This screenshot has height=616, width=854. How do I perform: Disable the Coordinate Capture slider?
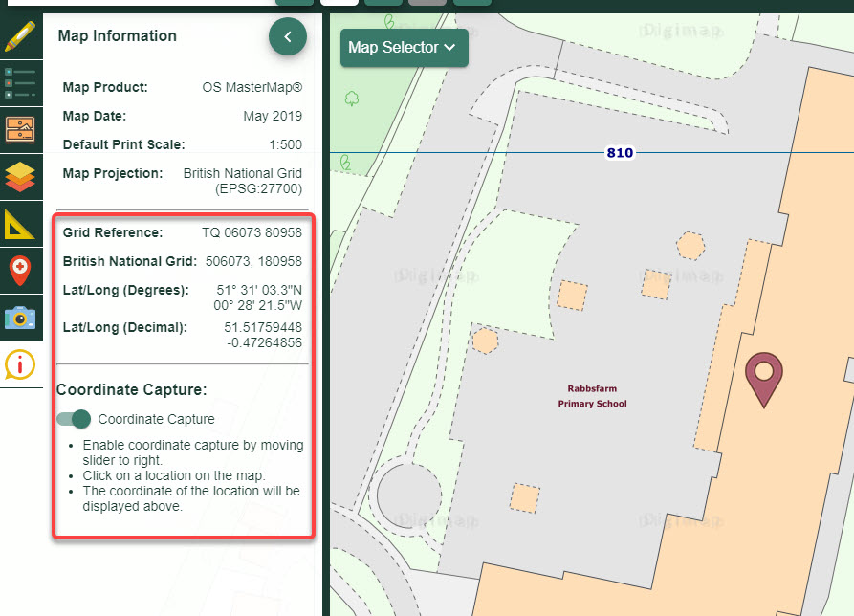[x=74, y=419]
